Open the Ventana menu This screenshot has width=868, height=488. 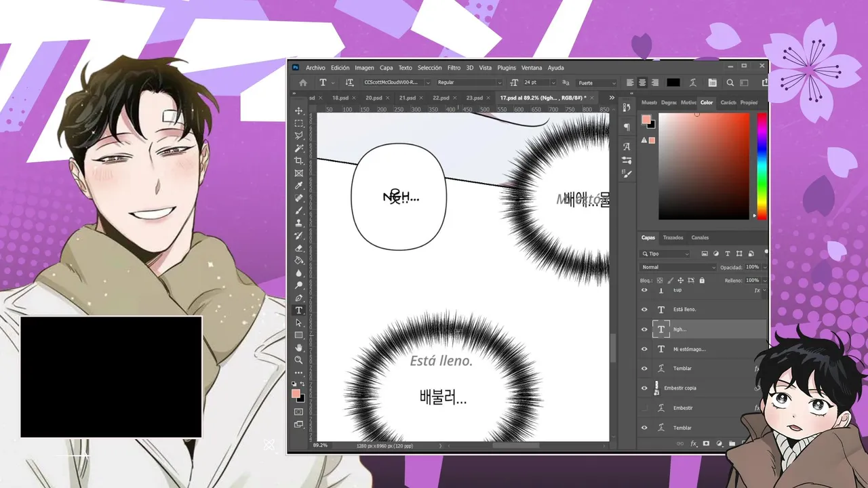click(x=532, y=68)
